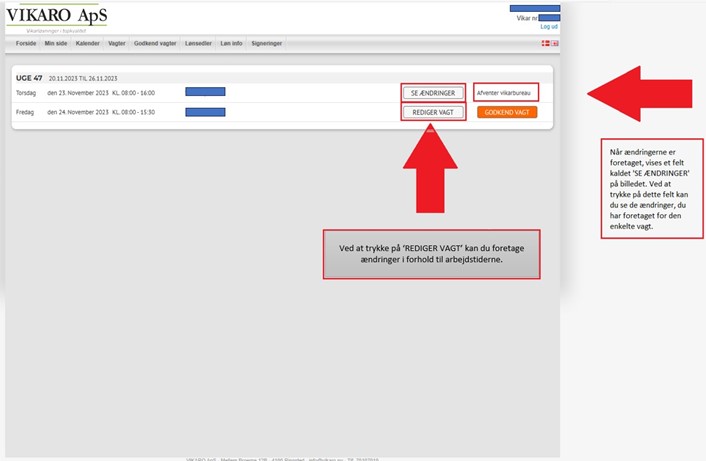The width and height of the screenshot is (706, 461).
Task: Open the Løn info page
Action: click(x=231, y=44)
